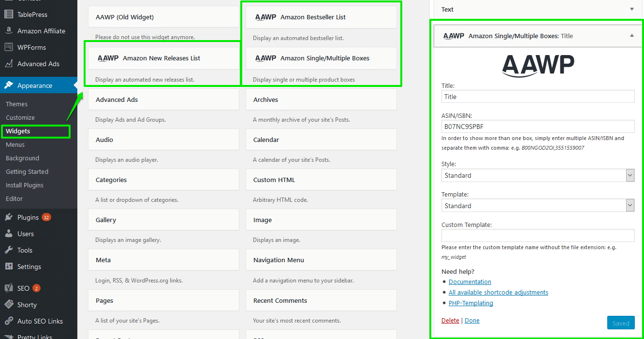Click into the Title input field
644x339 pixels.
click(538, 97)
